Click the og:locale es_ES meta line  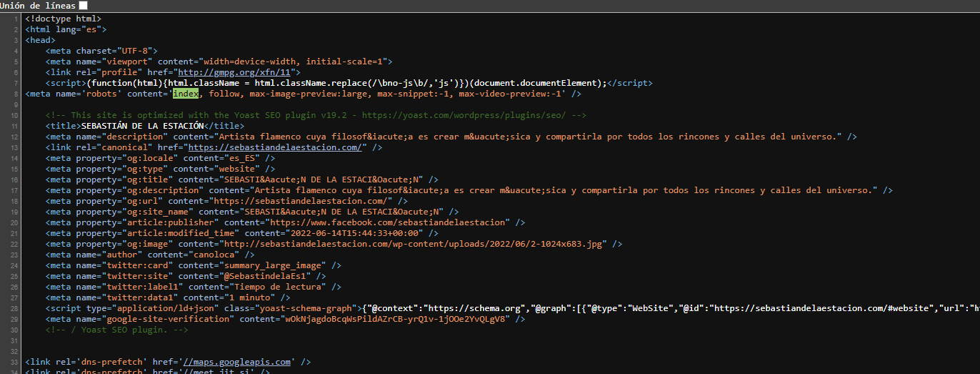pos(160,158)
